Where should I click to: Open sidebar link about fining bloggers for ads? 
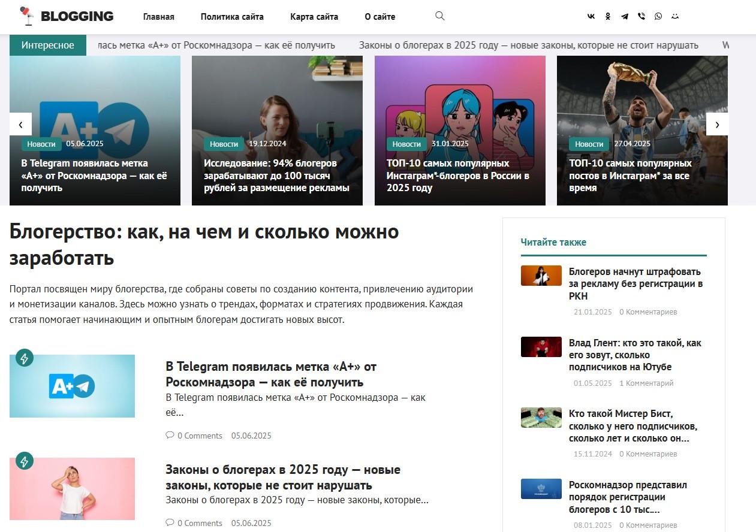click(635, 283)
